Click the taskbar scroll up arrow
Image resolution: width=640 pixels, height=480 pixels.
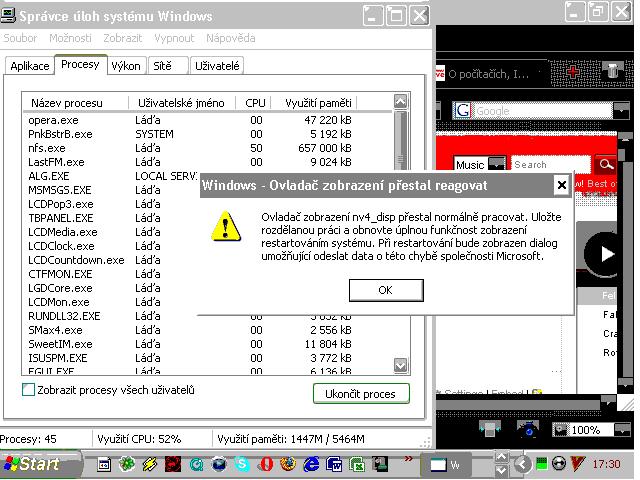point(501,458)
